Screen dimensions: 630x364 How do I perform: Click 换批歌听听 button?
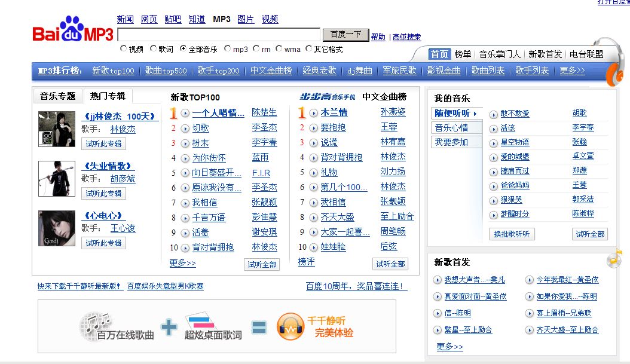click(512, 234)
